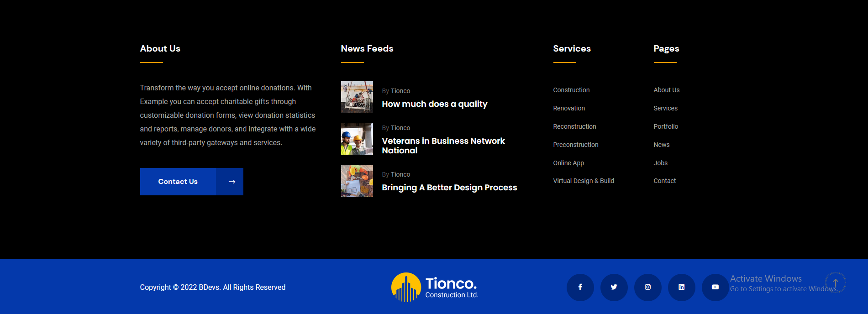
Task: Open the LinkedIn social icon
Action: click(x=681, y=287)
